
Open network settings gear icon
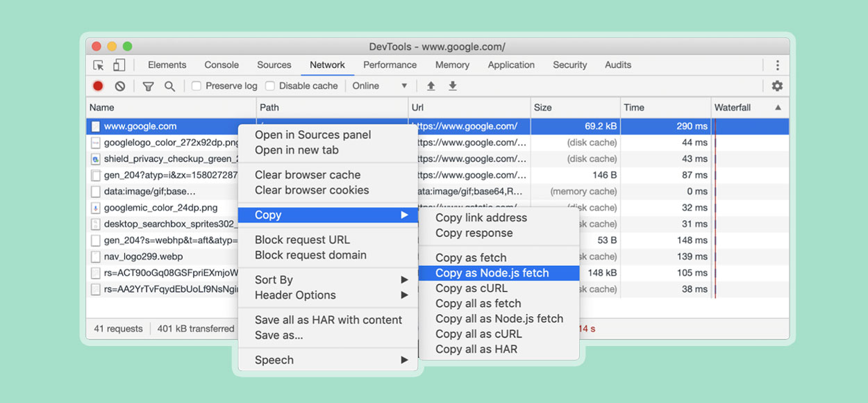pos(777,86)
